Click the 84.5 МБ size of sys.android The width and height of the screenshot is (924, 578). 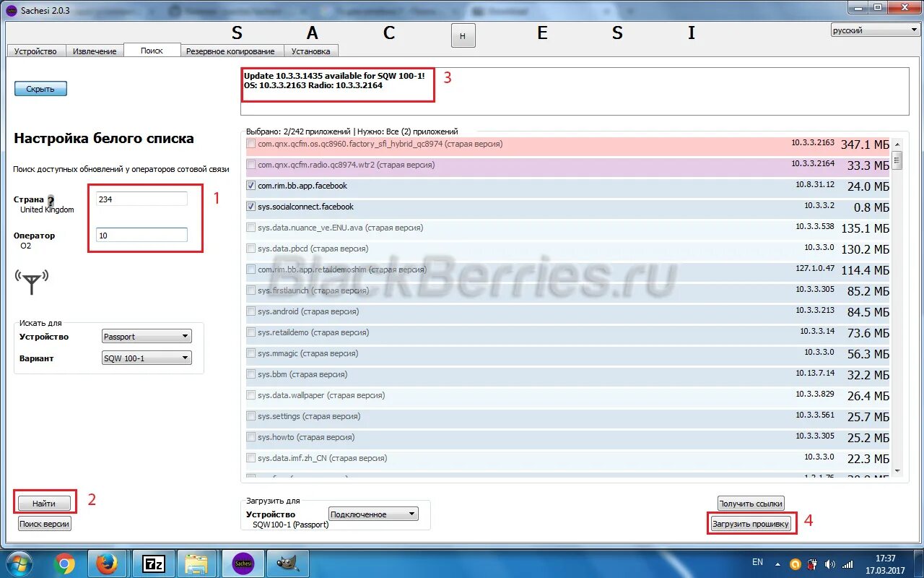tap(868, 312)
